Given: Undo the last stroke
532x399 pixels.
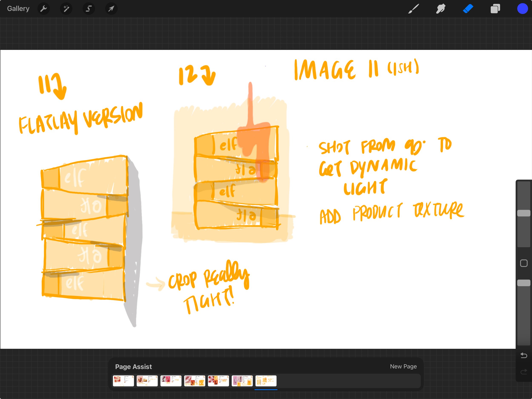Looking at the screenshot, I should coord(523,355).
